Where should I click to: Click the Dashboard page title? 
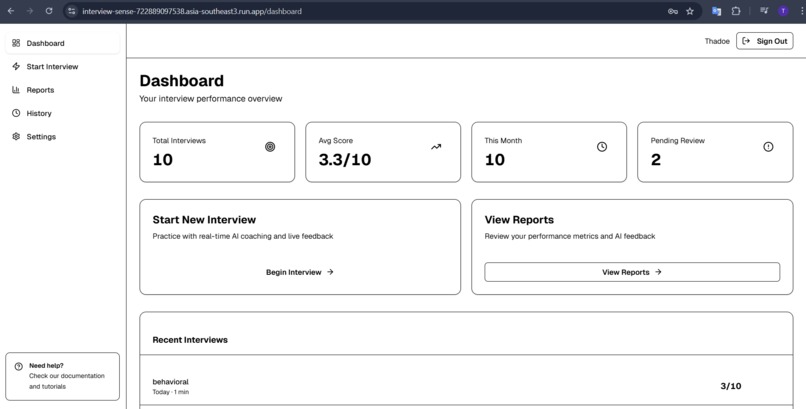[181, 81]
